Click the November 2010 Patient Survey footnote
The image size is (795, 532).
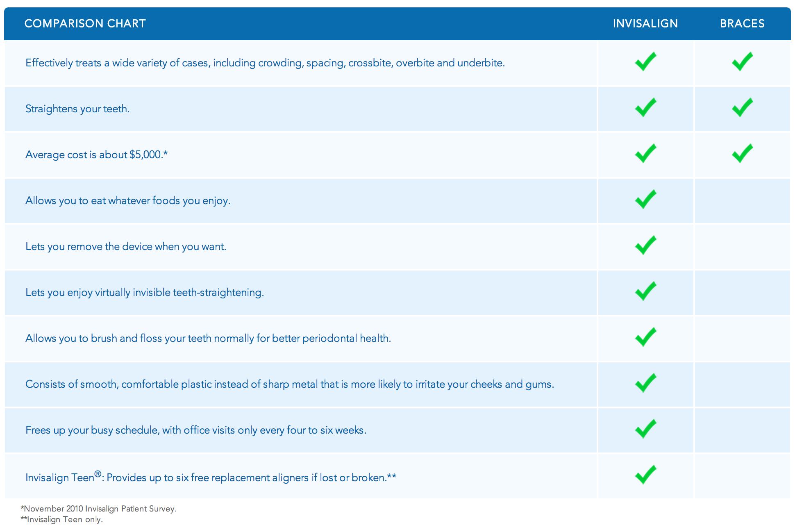coord(99,509)
